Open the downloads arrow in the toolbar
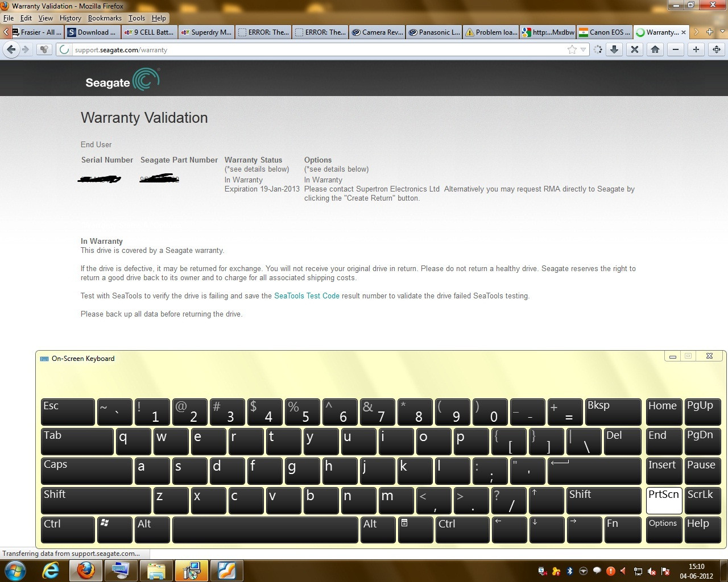The image size is (728, 582). point(614,49)
